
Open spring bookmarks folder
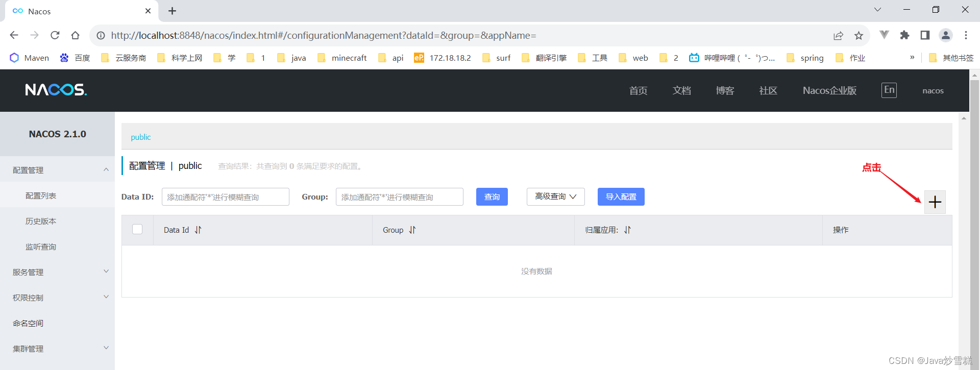coord(805,58)
